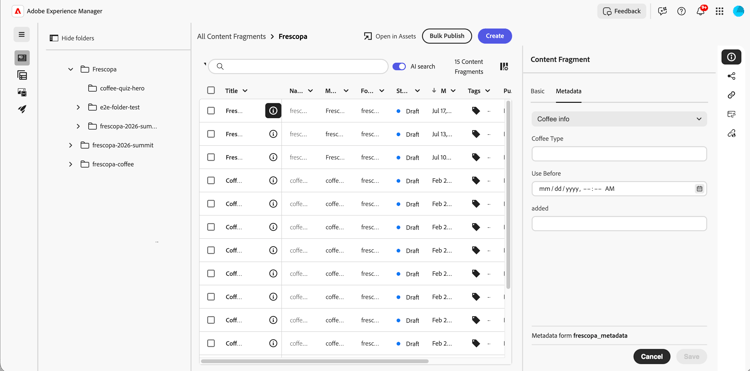
Task: Switch to the Metadata tab
Action: coord(568,91)
